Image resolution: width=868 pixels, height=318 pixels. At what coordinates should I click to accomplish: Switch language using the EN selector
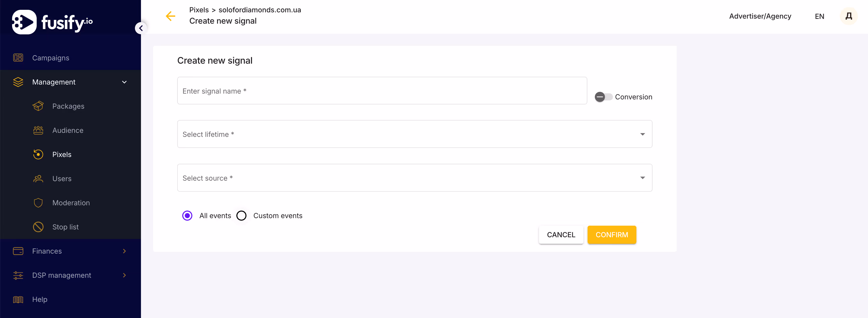click(x=819, y=16)
